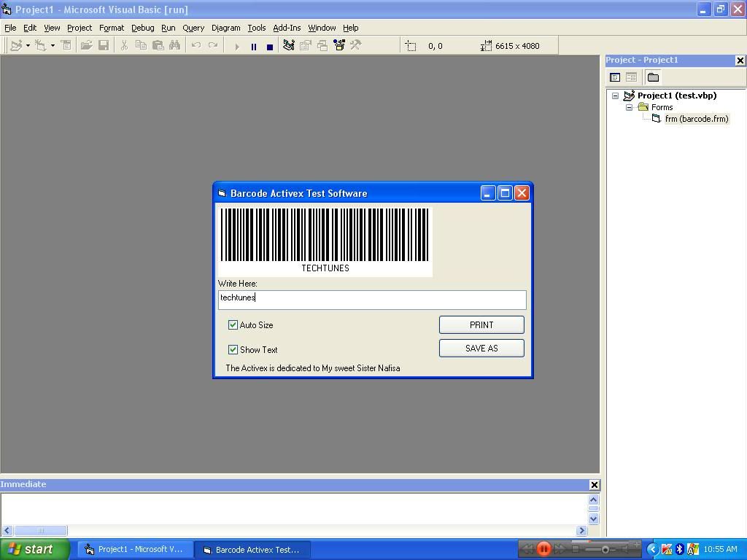Pause playback on the taskbar media player
The height and width of the screenshot is (560, 747).
coord(543,548)
